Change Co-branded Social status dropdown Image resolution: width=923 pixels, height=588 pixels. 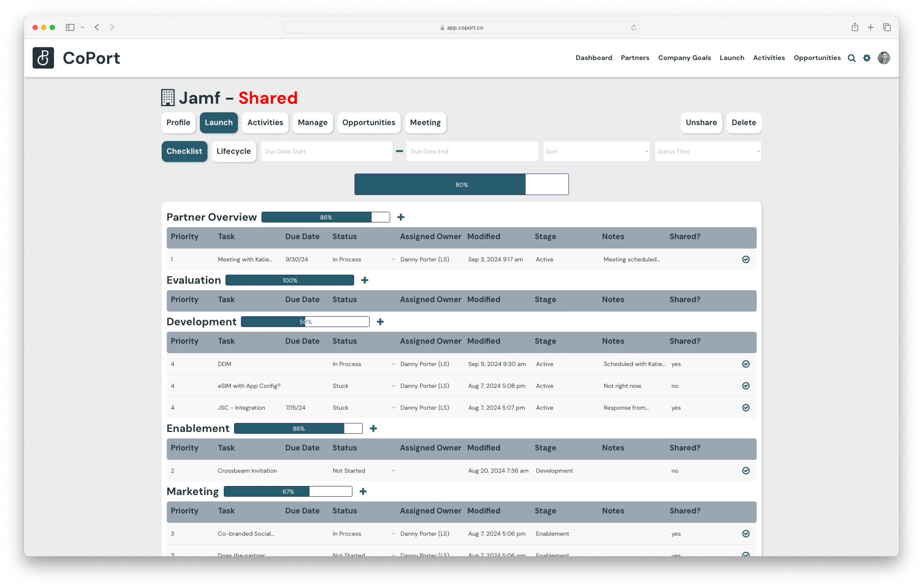[x=364, y=534]
